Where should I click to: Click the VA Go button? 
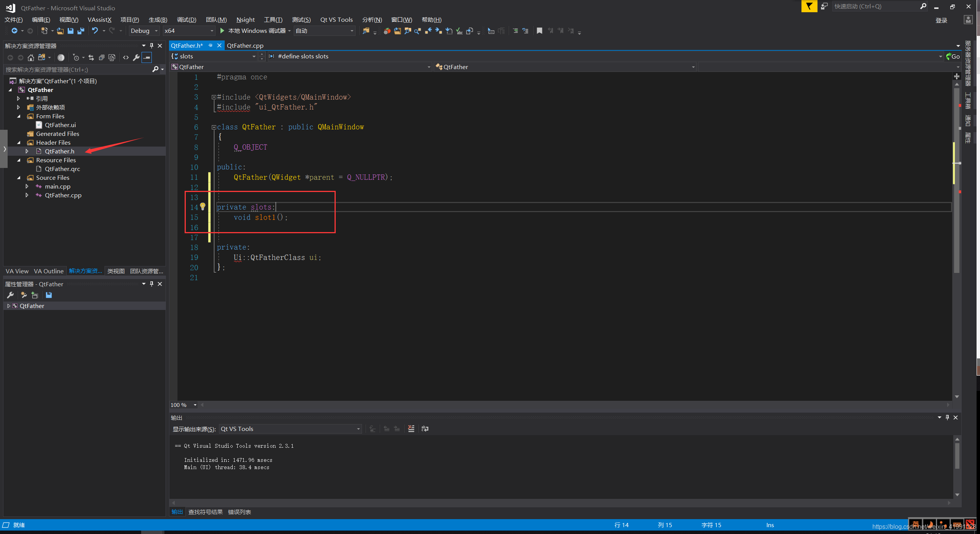click(953, 56)
